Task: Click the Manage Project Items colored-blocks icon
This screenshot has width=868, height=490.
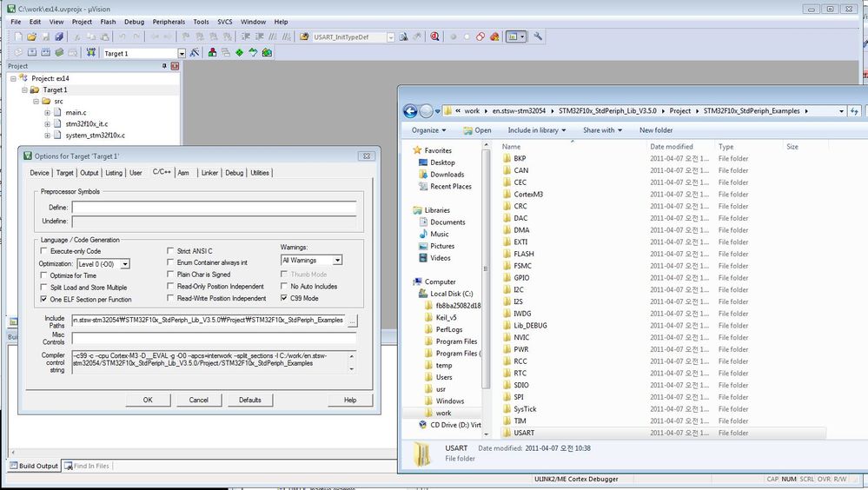Action: [212, 53]
